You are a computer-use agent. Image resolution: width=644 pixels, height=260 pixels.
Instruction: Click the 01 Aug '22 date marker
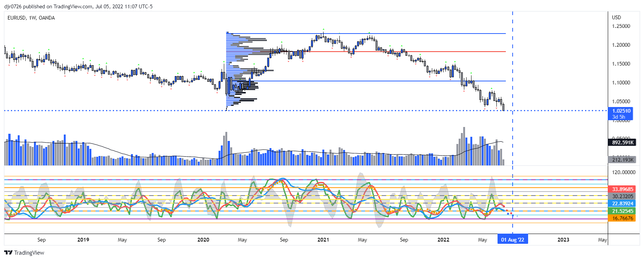(x=513, y=240)
